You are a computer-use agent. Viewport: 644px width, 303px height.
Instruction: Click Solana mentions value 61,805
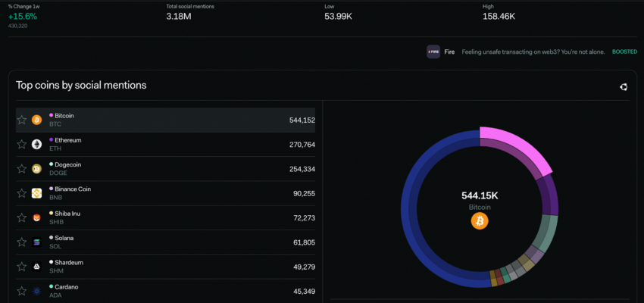(x=305, y=242)
